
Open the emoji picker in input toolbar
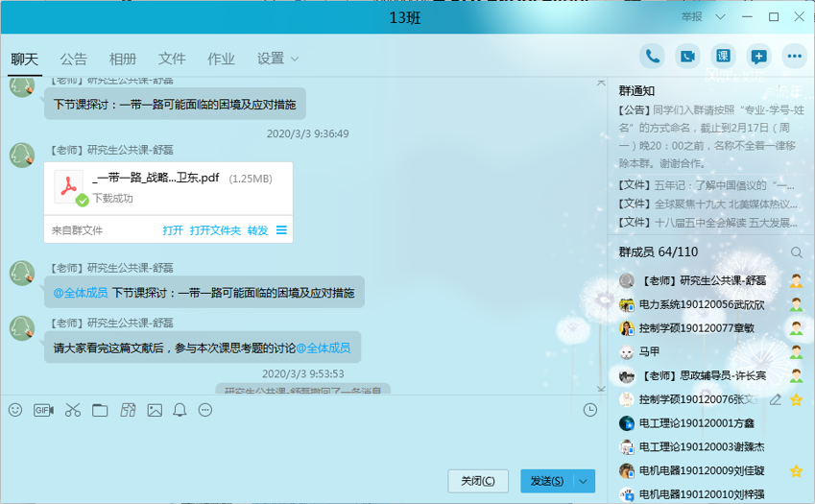tap(15, 410)
